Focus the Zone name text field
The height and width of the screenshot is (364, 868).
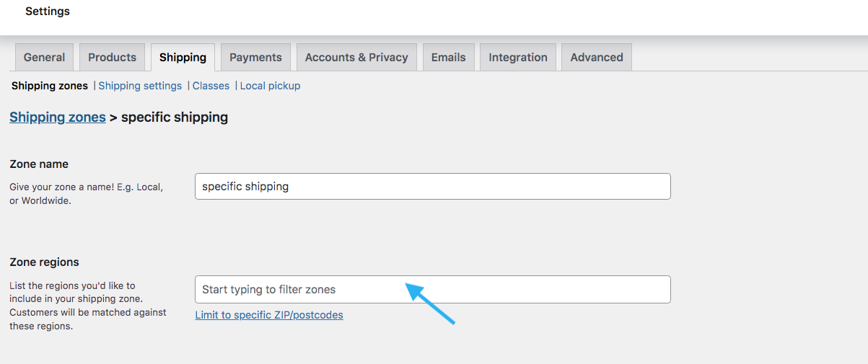(433, 186)
